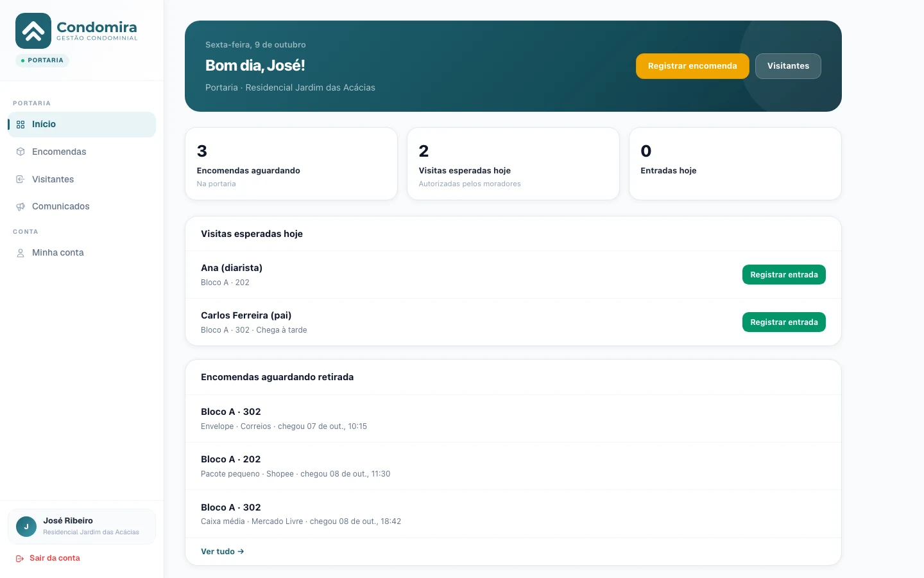Viewport: 924px width, 578px height.
Task: Click the José Ribeiro avatar circle
Action: [x=26, y=527]
